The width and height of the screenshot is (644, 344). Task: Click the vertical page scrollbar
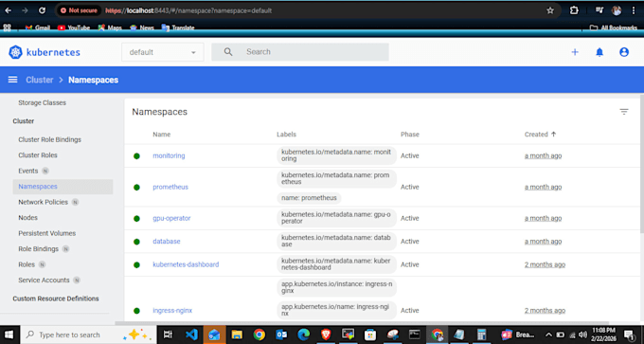[641, 164]
